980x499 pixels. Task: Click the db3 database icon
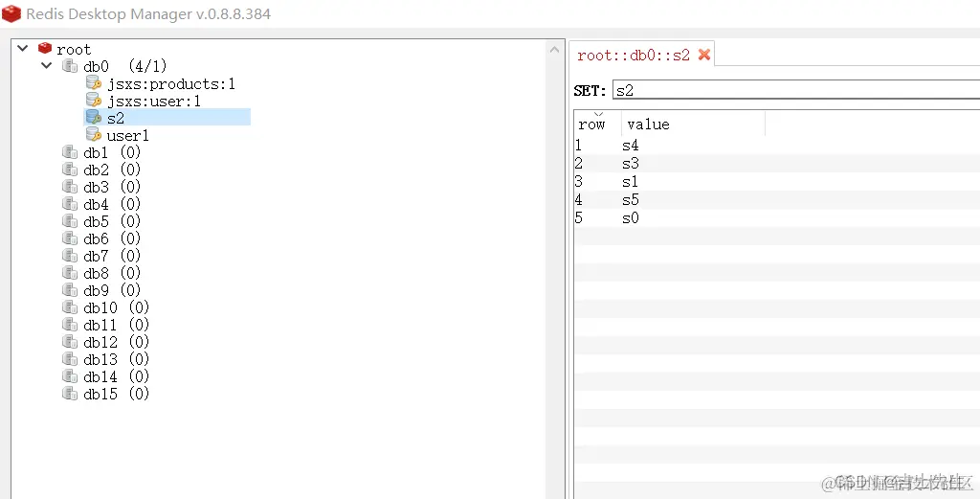pyautogui.click(x=69, y=187)
